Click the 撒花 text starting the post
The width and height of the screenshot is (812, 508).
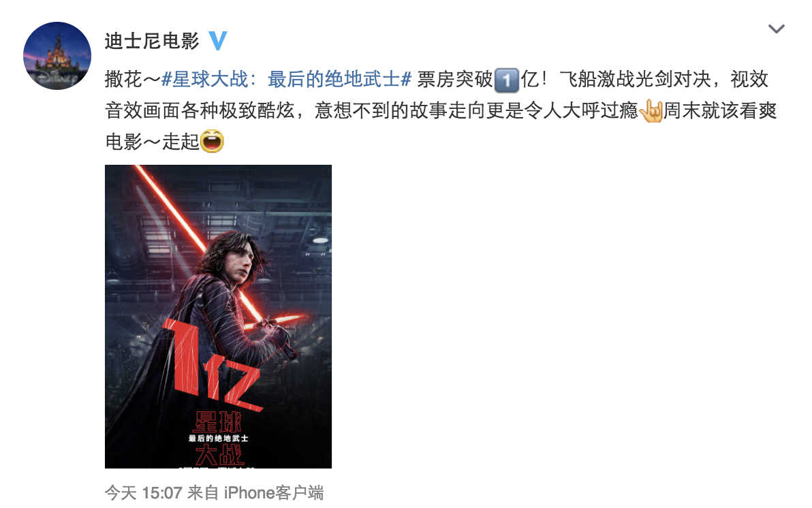tap(123, 80)
